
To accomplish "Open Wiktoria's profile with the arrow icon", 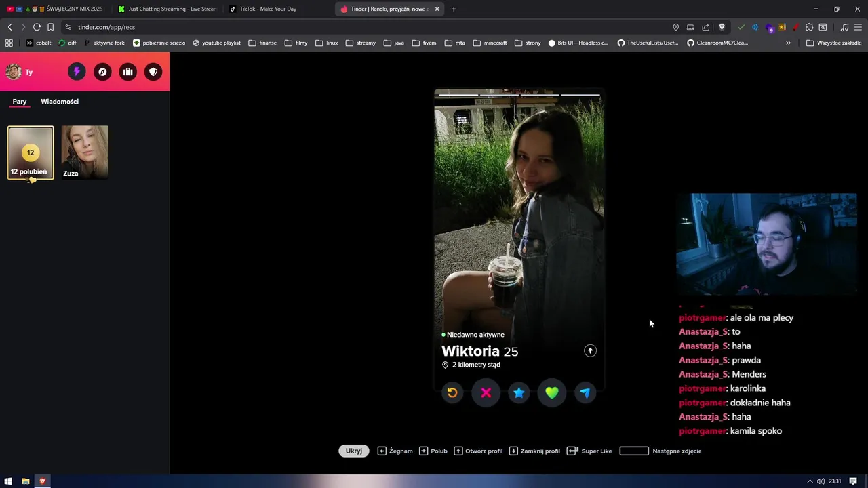I will [x=590, y=350].
